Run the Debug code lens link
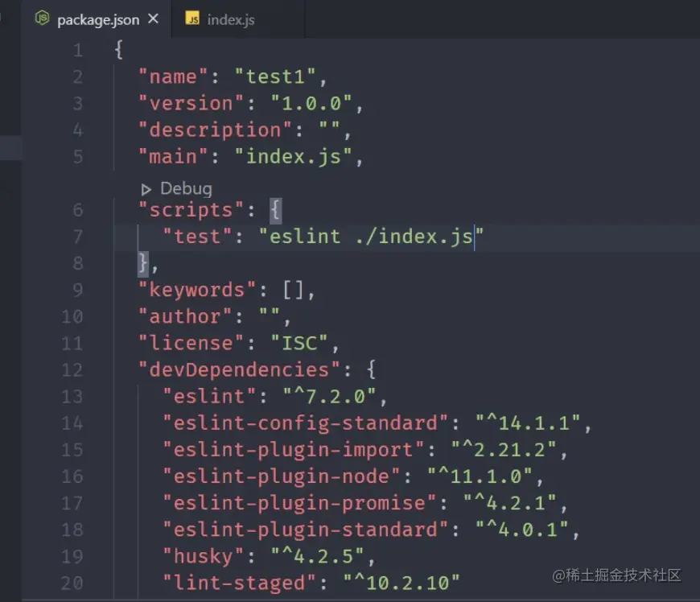Viewport: 700px width, 602px height. [186, 188]
